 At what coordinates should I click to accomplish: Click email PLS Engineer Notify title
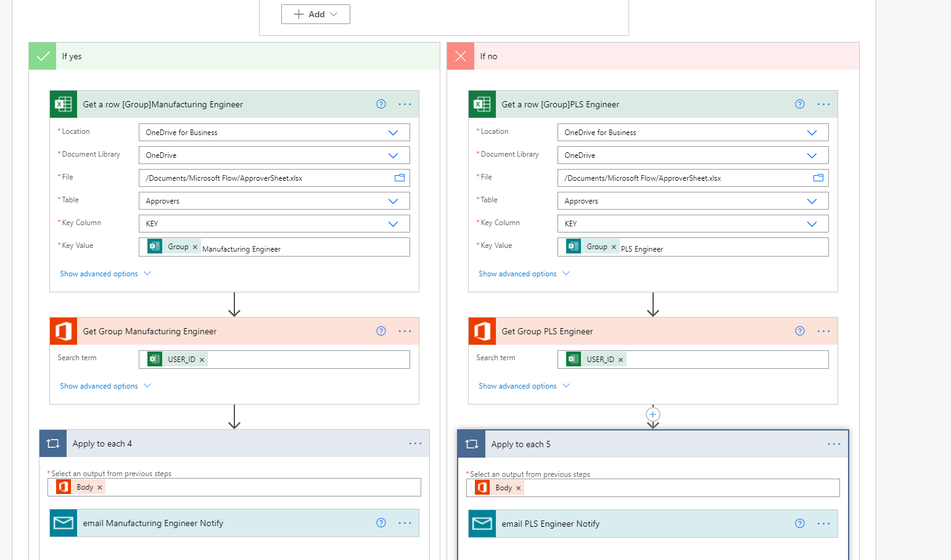tap(551, 524)
